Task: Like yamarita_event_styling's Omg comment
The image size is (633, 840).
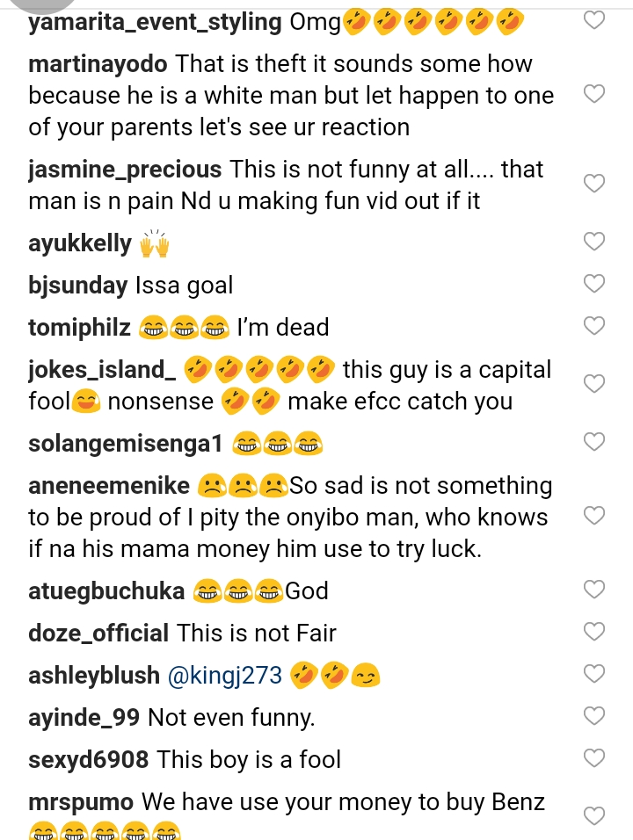Action: [595, 19]
